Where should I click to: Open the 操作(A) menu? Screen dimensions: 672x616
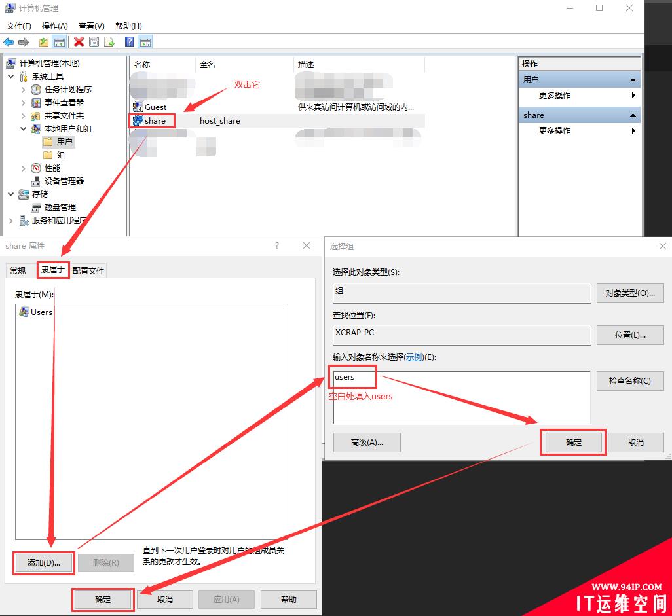click(54, 26)
